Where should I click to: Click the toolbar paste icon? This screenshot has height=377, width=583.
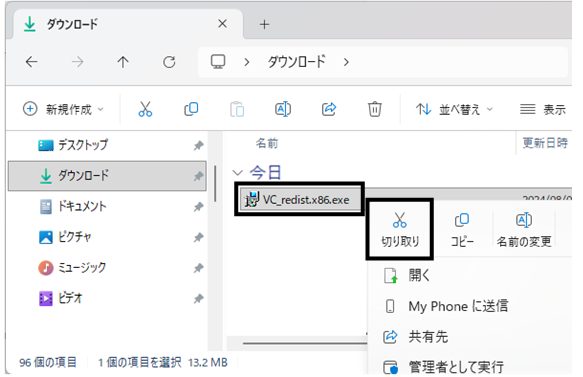(237, 109)
